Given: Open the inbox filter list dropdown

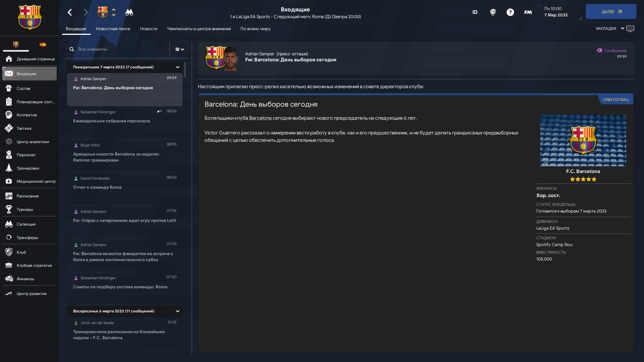Looking at the screenshot, I should point(180,49).
